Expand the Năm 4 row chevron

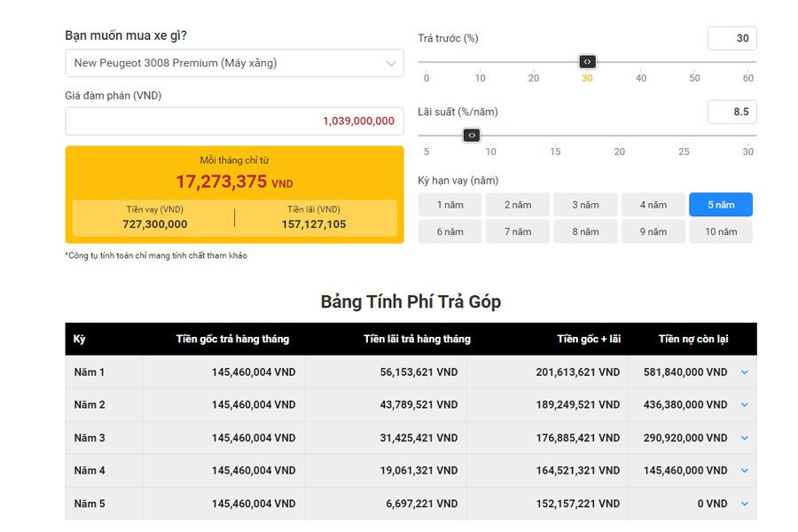(x=744, y=471)
